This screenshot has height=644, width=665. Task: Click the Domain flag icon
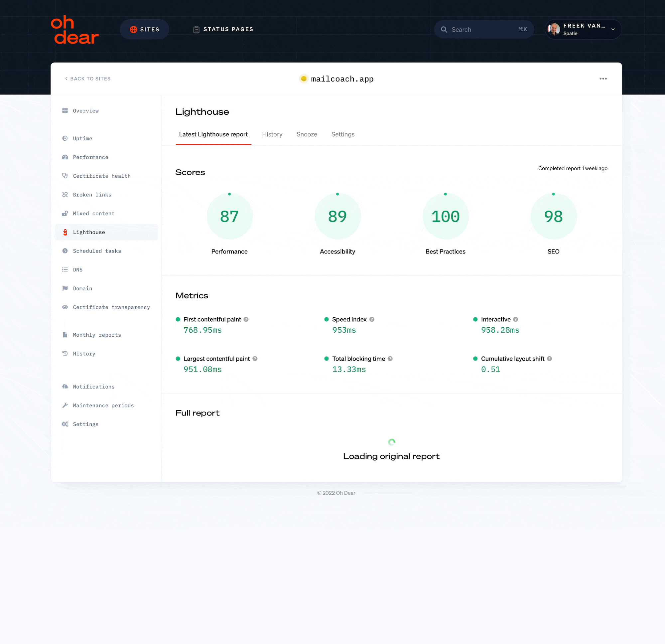click(x=65, y=288)
